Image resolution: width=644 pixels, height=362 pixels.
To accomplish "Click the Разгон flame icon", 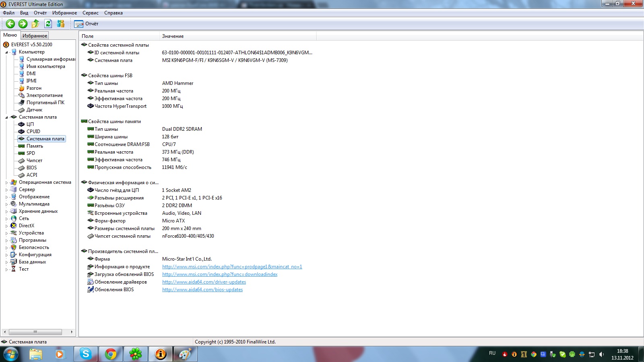I will coord(22,88).
